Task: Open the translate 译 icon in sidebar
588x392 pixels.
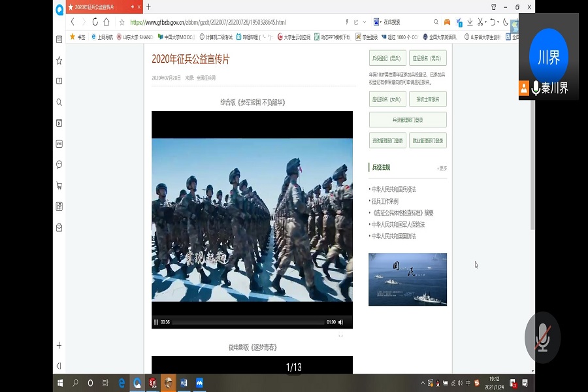Action: pyautogui.click(x=59, y=206)
